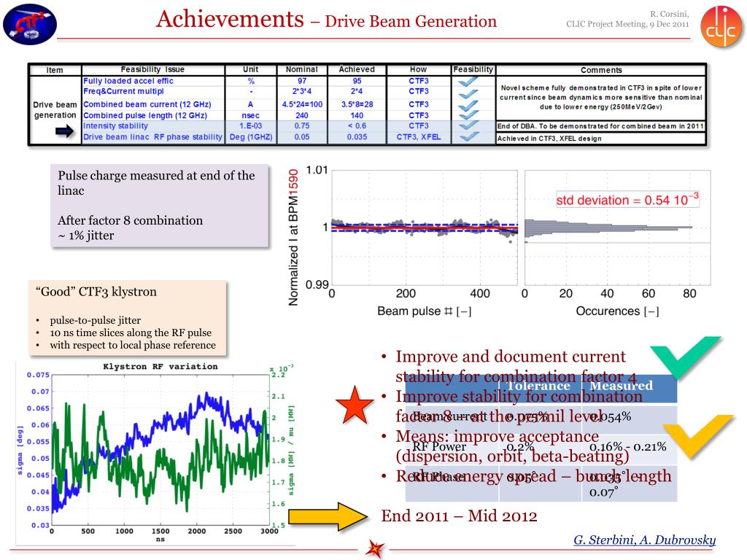Click 'Drive beam linac RF phase stability' entry

(x=153, y=137)
